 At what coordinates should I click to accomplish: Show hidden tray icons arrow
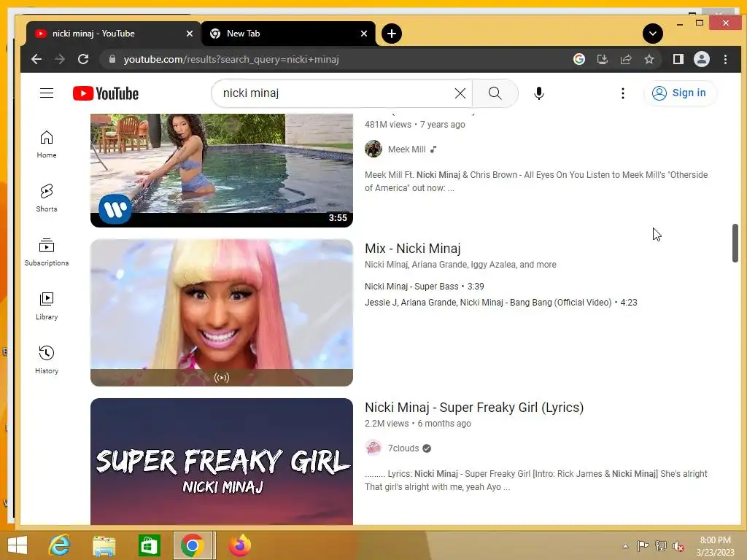click(625, 546)
